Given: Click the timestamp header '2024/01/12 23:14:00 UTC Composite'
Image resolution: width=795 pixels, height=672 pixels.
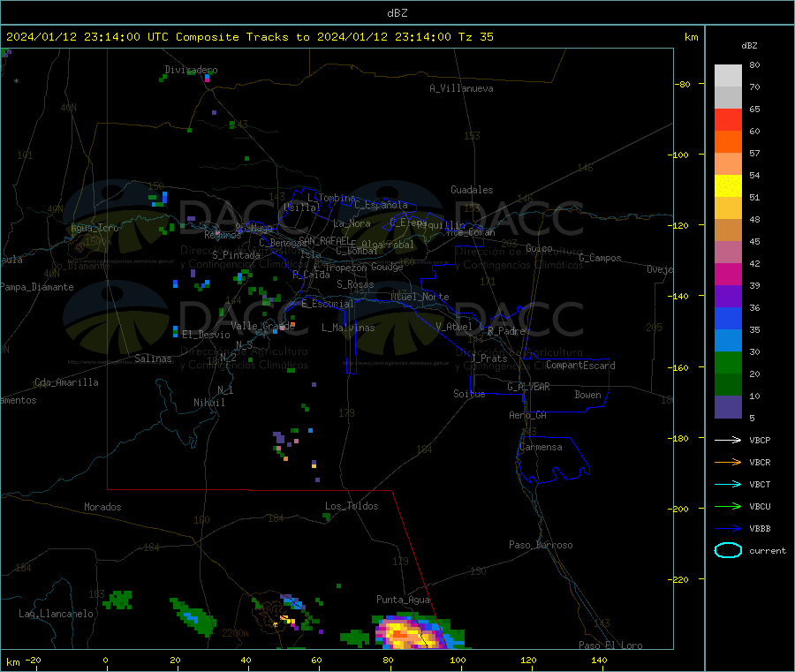Looking at the screenshot, I should pos(122,37).
